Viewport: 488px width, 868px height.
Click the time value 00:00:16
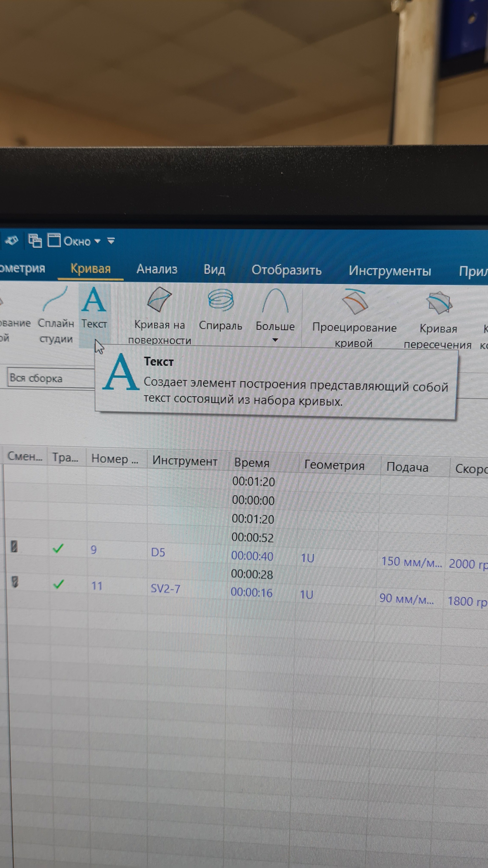point(252,592)
